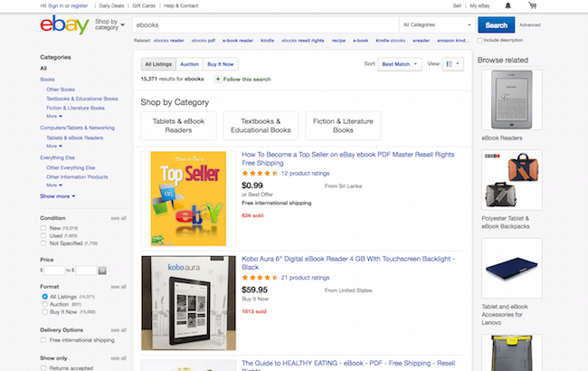Click the green plus Follow search icon
The image size is (588, 371).
click(x=218, y=79)
